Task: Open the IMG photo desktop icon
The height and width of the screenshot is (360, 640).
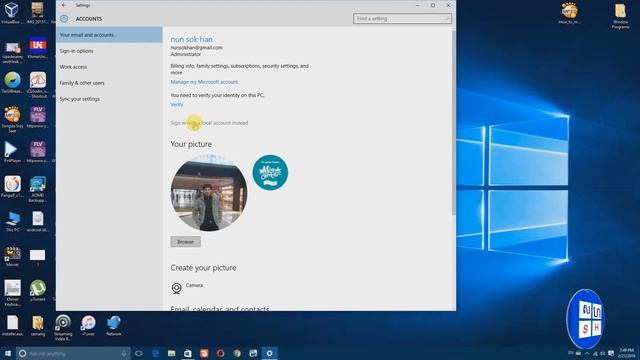Action: pos(37,12)
